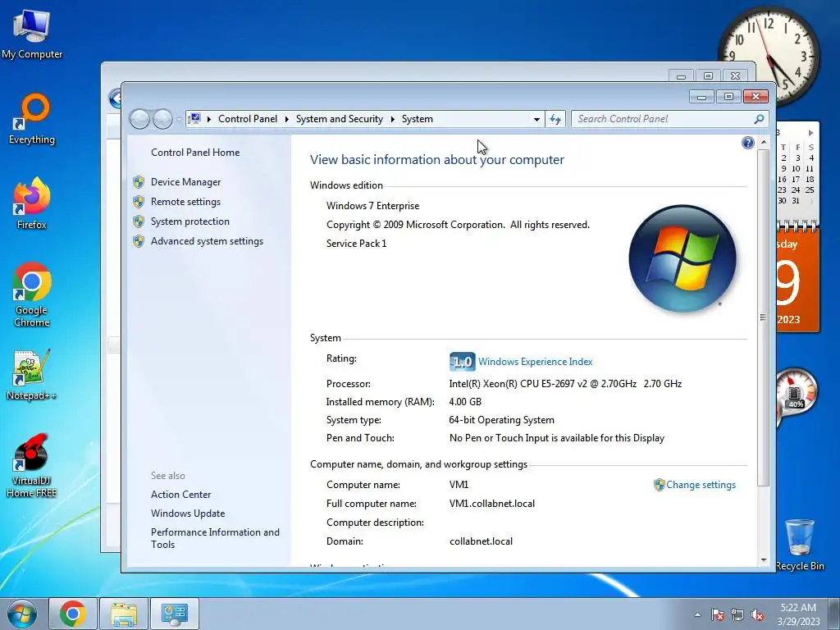Click the Windows Start orb
The height and width of the screenshot is (630, 840).
click(22, 614)
